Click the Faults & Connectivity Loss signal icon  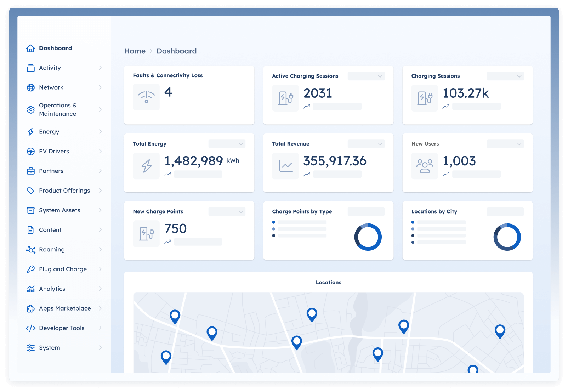146,97
